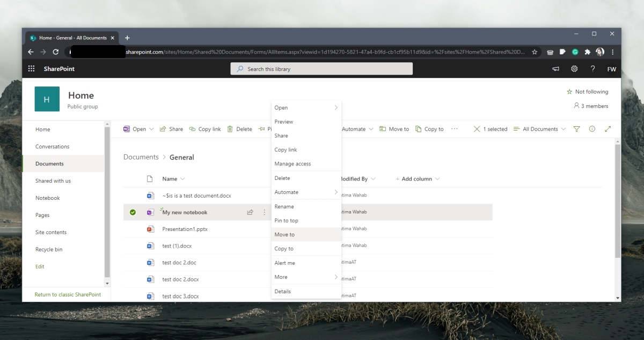Open more actions dots for My new notebook
The width and height of the screenshot is (644, 340).
pos(264,212)
